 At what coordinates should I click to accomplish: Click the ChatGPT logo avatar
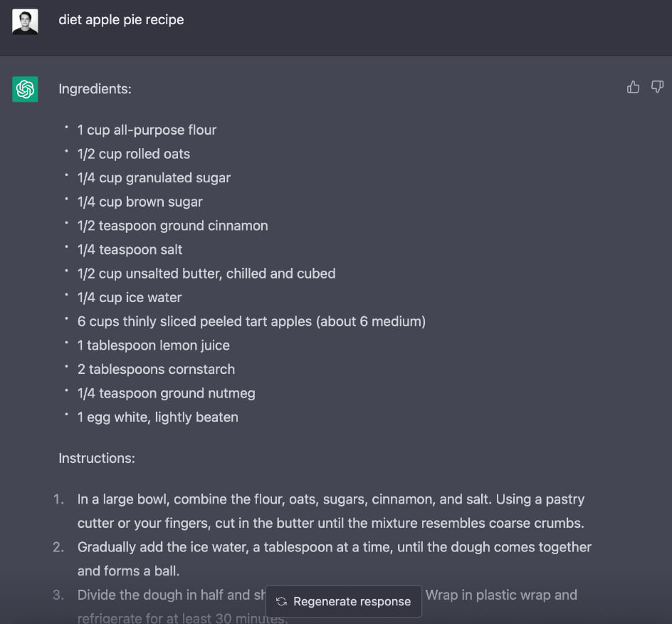pos(26,89)
